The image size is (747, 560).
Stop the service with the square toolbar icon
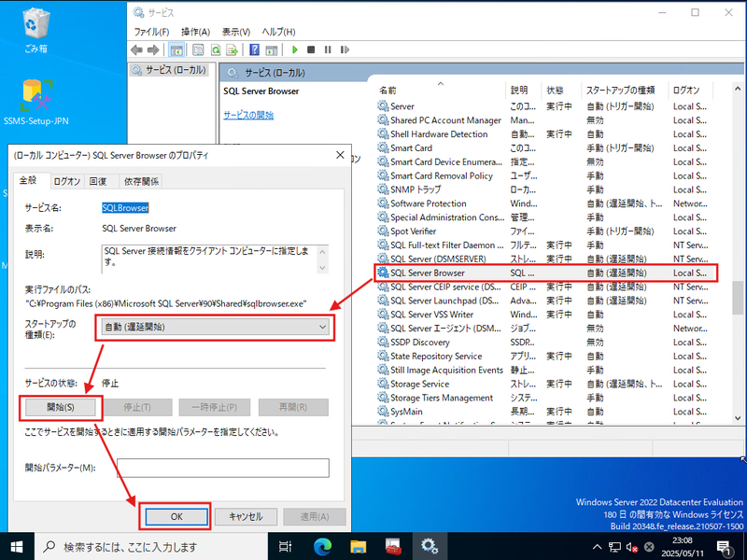(x=311, y=49)
